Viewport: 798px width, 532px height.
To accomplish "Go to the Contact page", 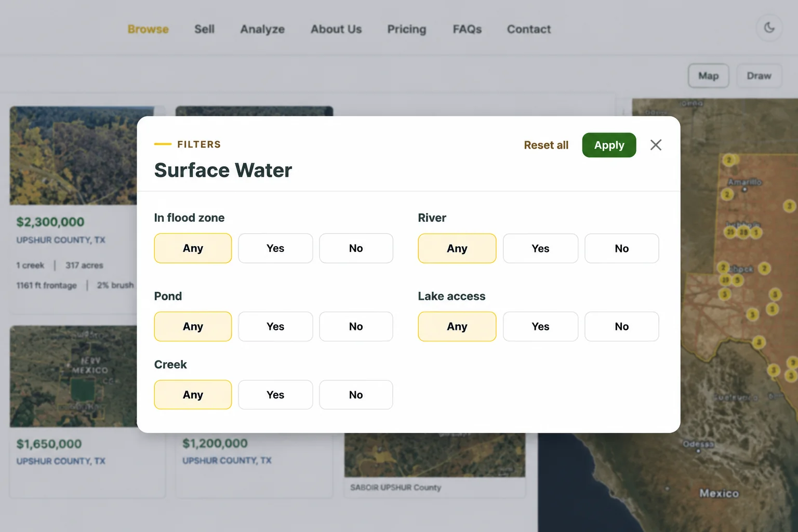I will [529, 29].
